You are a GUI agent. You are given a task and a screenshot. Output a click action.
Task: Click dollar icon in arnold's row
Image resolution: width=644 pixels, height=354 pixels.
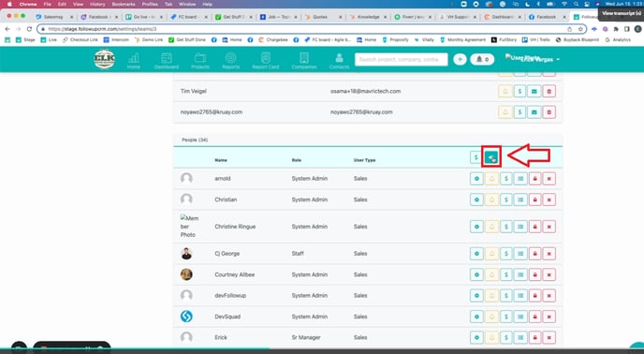[x=506, y=179]
